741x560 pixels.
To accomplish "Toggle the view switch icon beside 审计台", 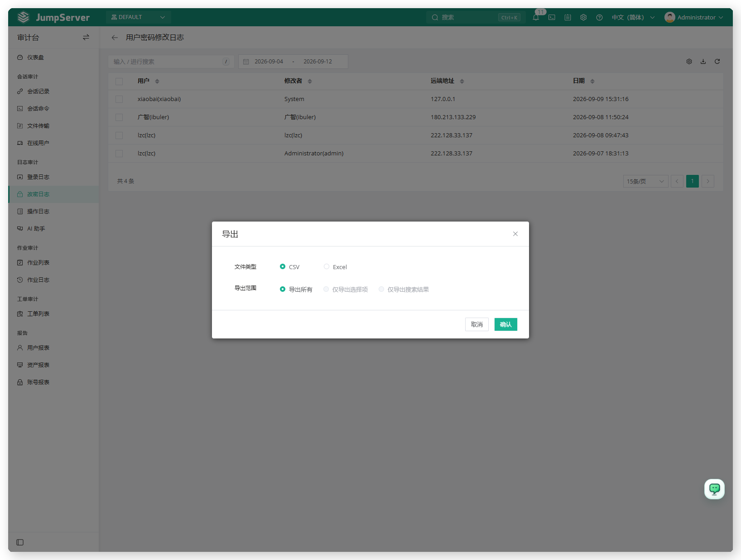I will click(x=86, y=38).
